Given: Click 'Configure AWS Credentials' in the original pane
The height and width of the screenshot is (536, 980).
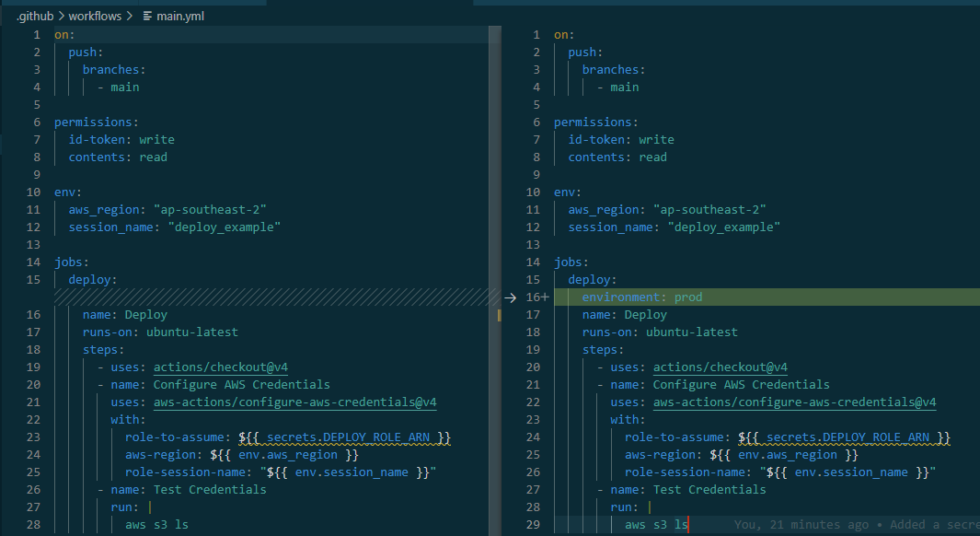Looking at the screenshot, I should click(x=241, y=385).
